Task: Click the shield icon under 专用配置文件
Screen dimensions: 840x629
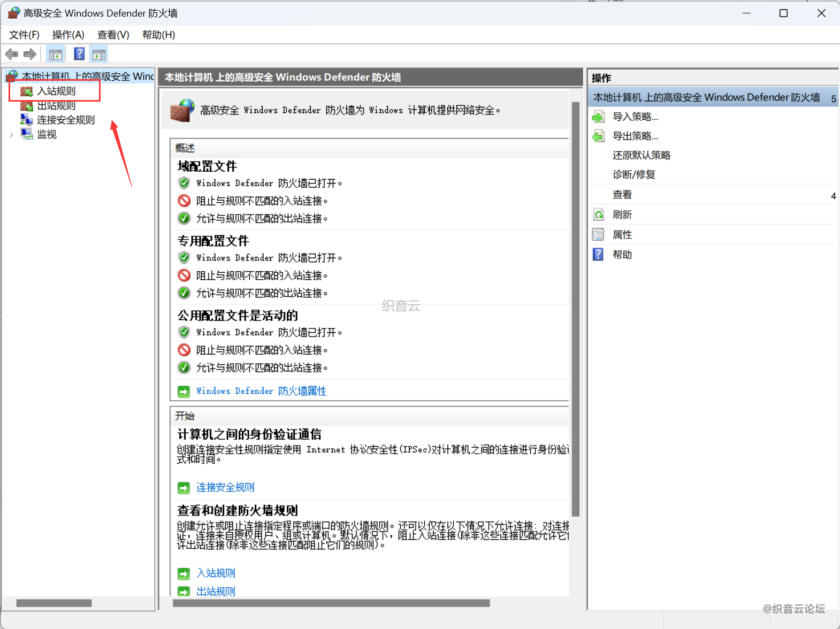Action: (184, 257)
